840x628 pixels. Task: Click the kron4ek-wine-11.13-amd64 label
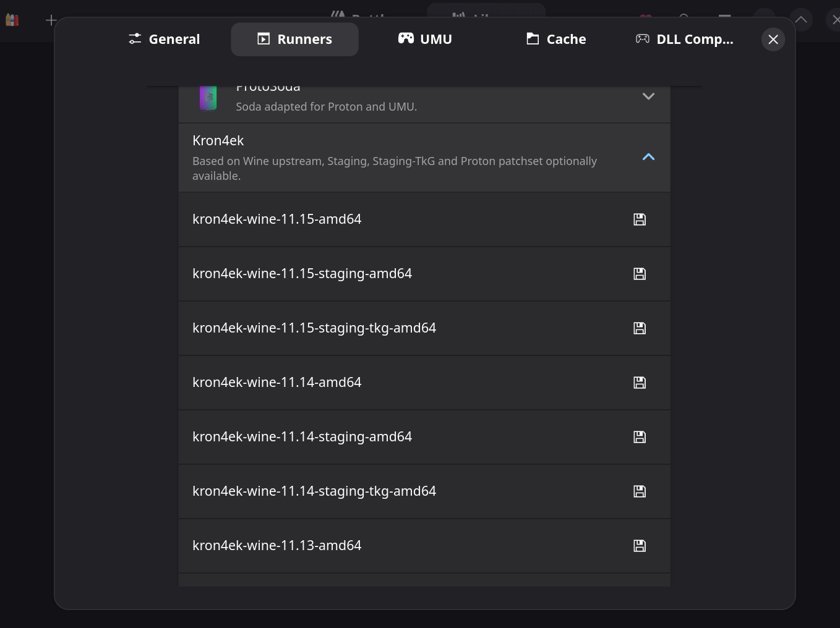pyautogui.click(x=276, y=546)
